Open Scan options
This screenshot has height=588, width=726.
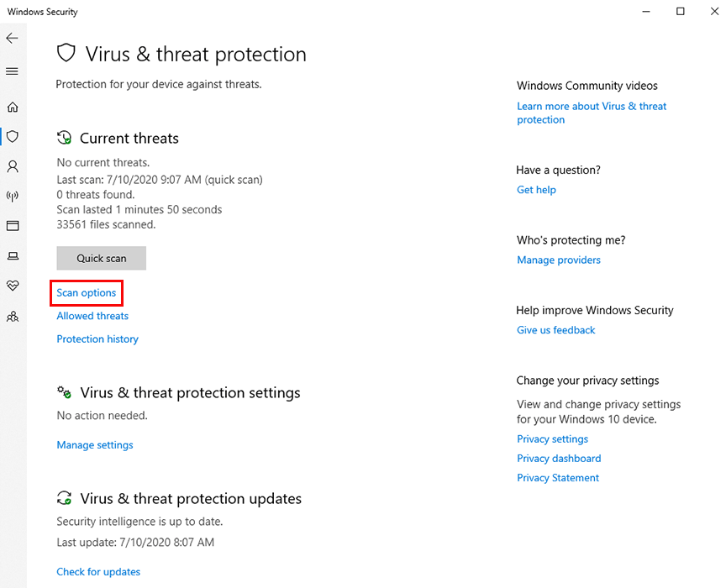pos(87,292)
